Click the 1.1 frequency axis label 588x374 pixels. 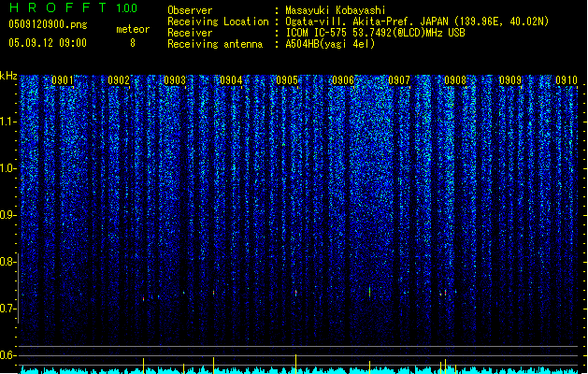point(7,122)
